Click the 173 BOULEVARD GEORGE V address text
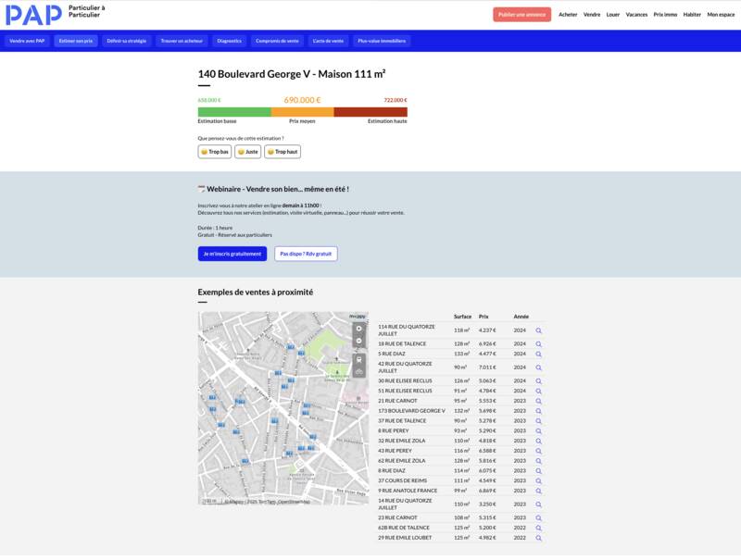This screenshot has width=741, height=560. 411,411
